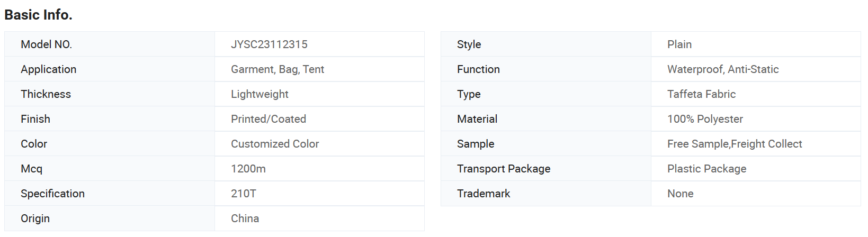
Task: Click the Waterproof, Anti-Static function value
Action: 723,69
